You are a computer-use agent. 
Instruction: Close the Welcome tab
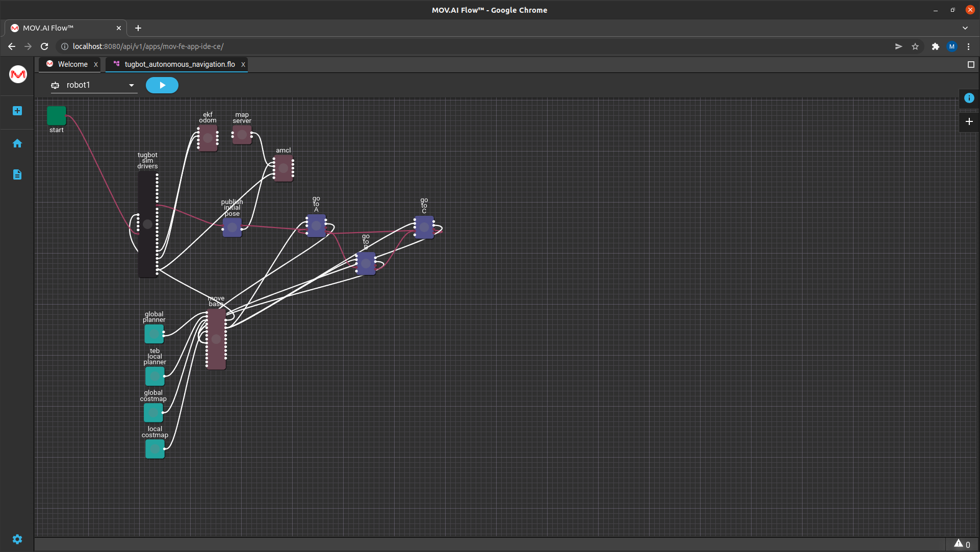pyautogui.click(x=96, y=64)
